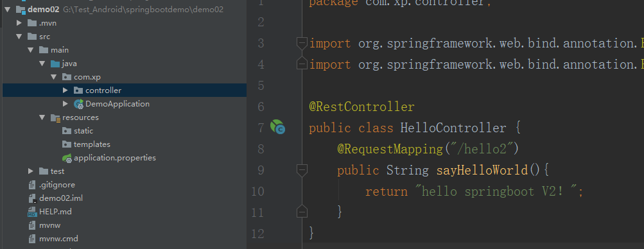Open the demo02.iml file
This screenshot has width=644, height=249.
pos(61,198)
